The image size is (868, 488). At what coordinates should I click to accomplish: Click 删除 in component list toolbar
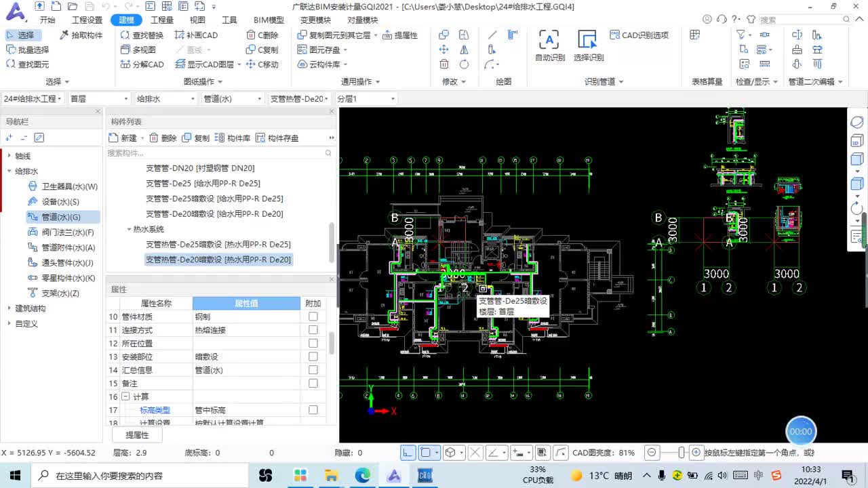(163, 138)
